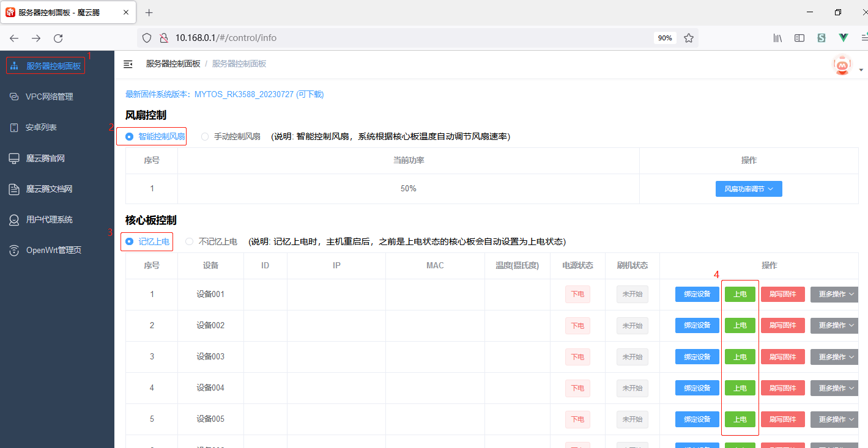The image size is (868, 448).
Task: Select the 手动控制风扇 radio button
Action: point(205,137)
